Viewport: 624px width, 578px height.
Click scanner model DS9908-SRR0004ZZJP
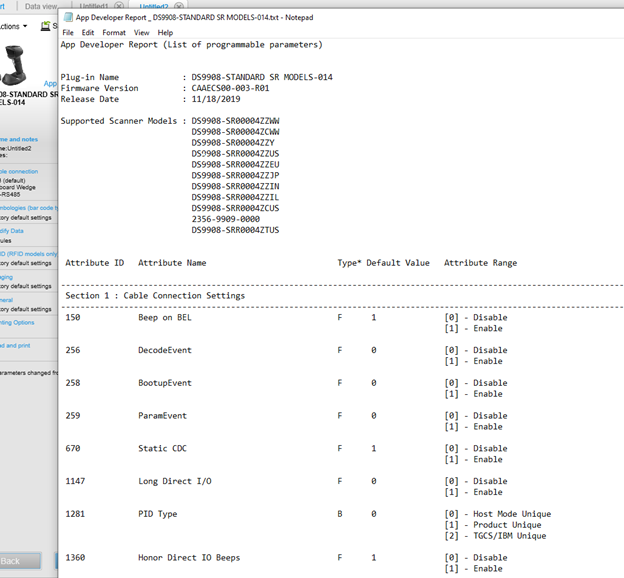[x=235, y=176]
